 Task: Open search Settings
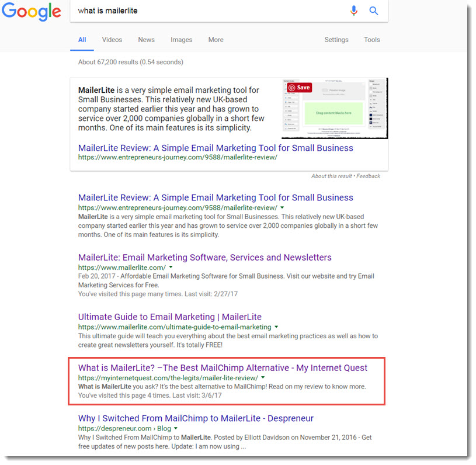[x=336, y=40]
